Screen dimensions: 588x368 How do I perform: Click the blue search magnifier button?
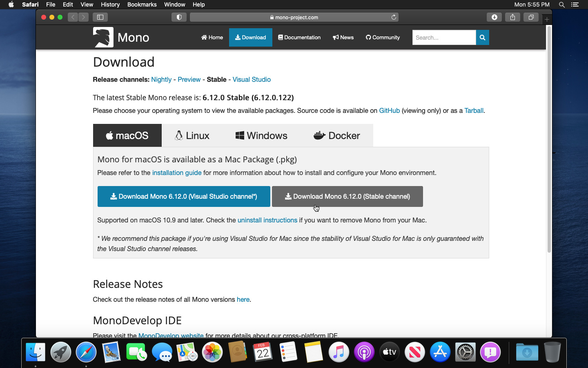tap(482, 38)
